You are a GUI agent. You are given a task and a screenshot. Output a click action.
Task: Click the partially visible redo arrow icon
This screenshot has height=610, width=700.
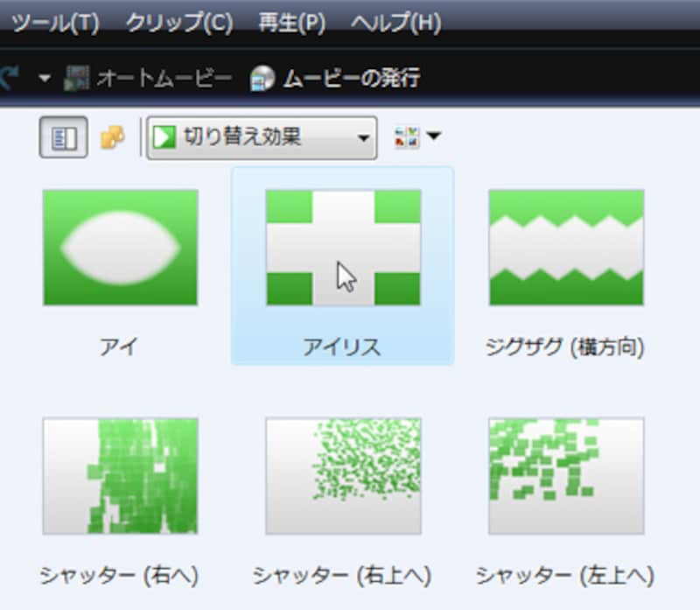10,79
